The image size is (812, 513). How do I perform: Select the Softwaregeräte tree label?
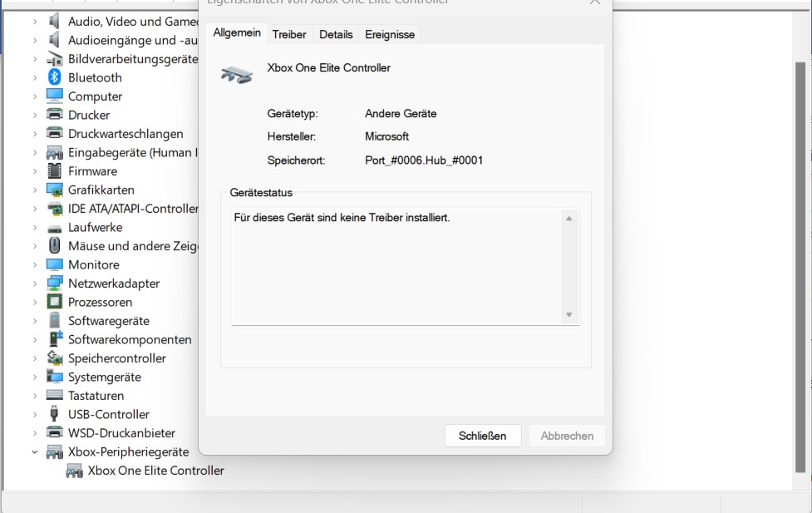[x=109, y=321]
